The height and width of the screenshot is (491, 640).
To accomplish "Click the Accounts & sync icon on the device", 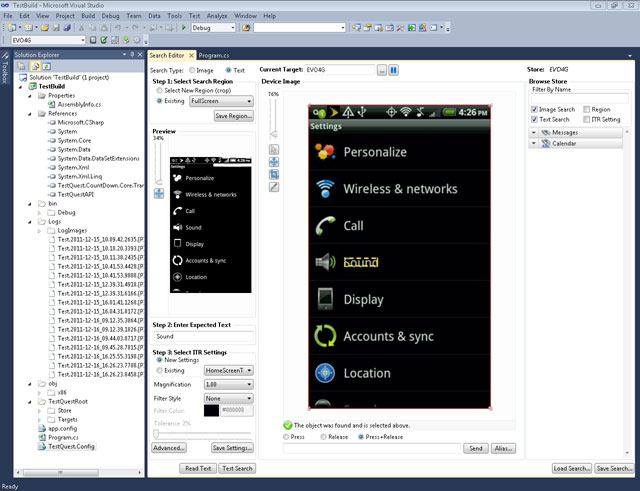I will (324, 336).
